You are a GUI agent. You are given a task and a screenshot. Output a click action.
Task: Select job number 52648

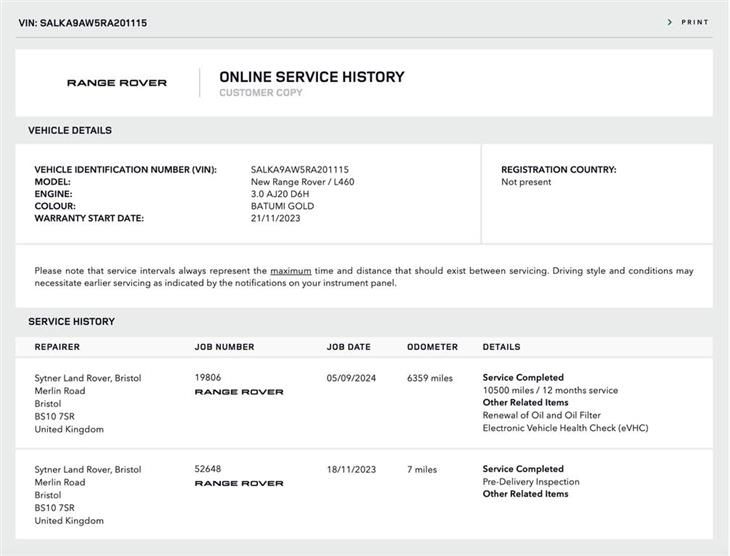208,468
